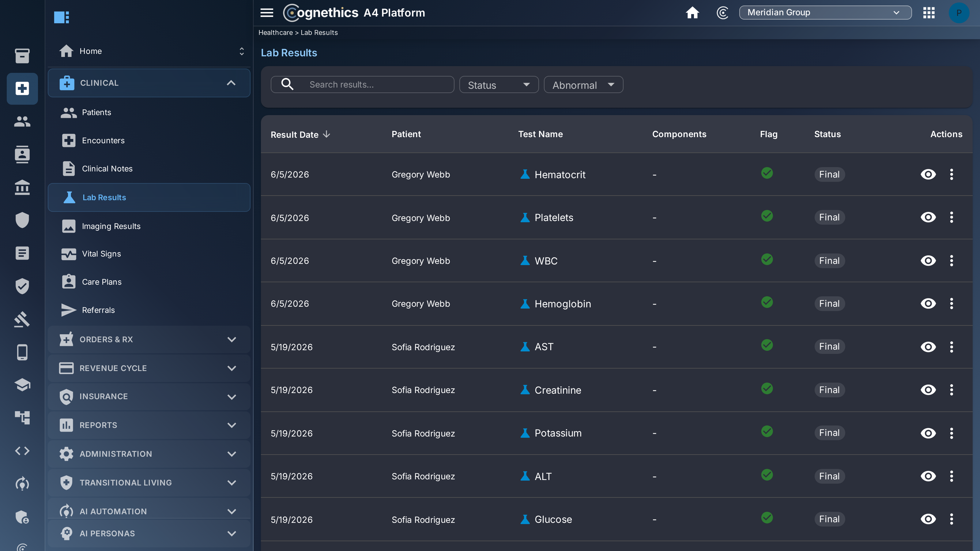Click the Cognethics swirl icon near Meridian Group
Viewport: 980px width, 551px height.
722,13
